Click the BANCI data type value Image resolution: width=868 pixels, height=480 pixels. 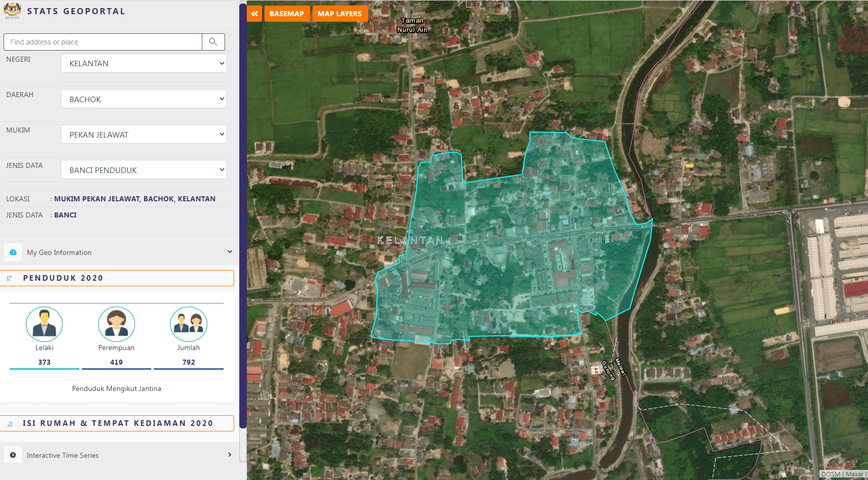click(65, 215)
